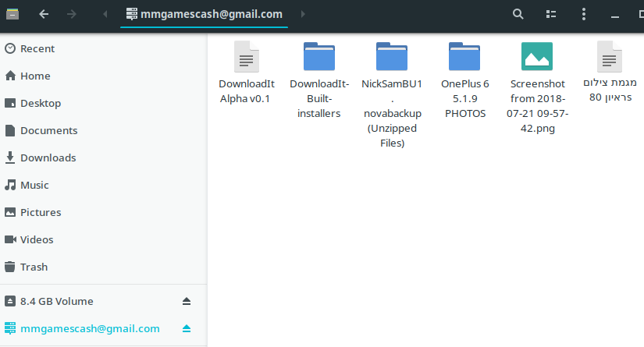Click the Recent clock icon
The width and height of the screenshot is (644, 347).
10,48
